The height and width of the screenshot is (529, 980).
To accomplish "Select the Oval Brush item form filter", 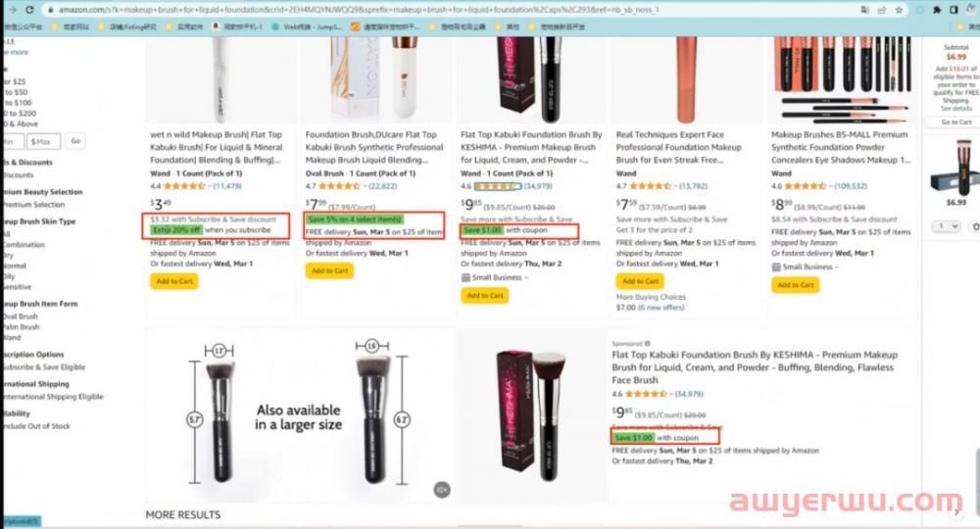I will (20, 316).
